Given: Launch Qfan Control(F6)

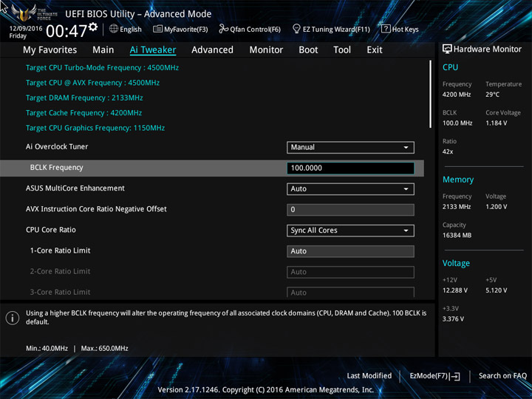Looking at the screenshot, I should point(250,29).
